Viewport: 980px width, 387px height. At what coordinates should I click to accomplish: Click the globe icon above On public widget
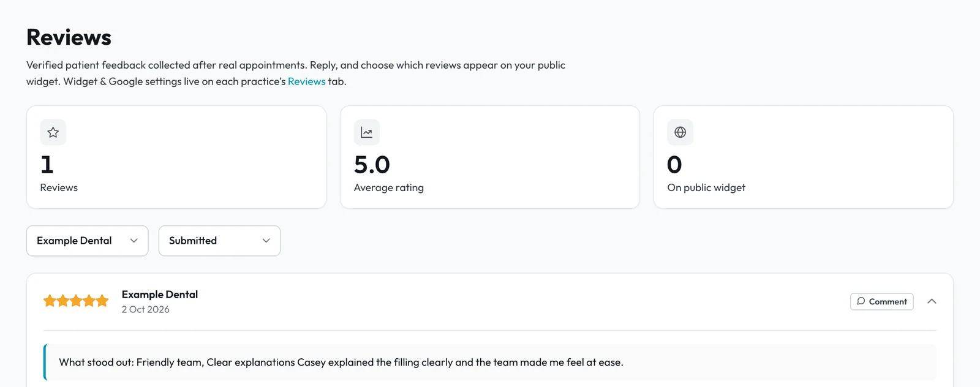point(680,132)
